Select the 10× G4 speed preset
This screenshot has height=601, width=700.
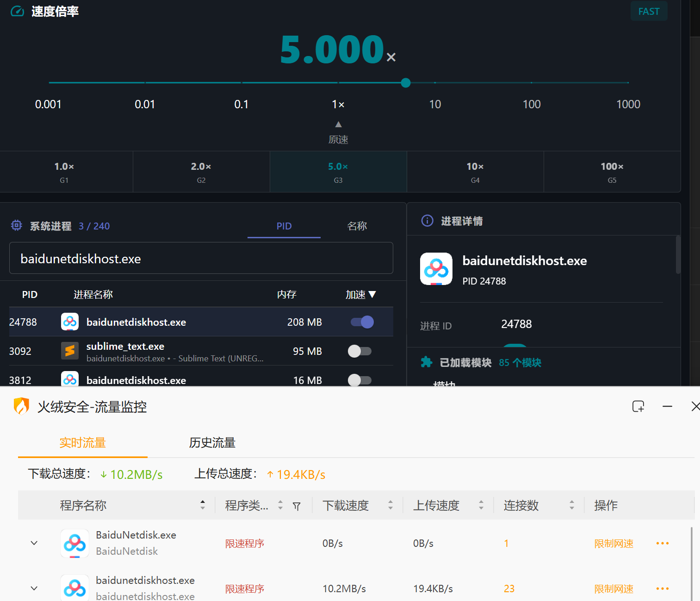(x=475, y=172)
